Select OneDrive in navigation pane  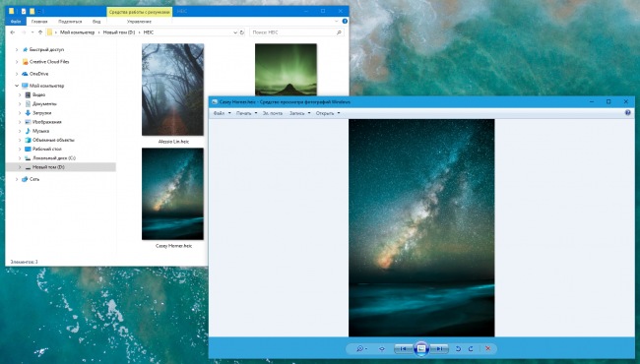click(x=38, y=74)
